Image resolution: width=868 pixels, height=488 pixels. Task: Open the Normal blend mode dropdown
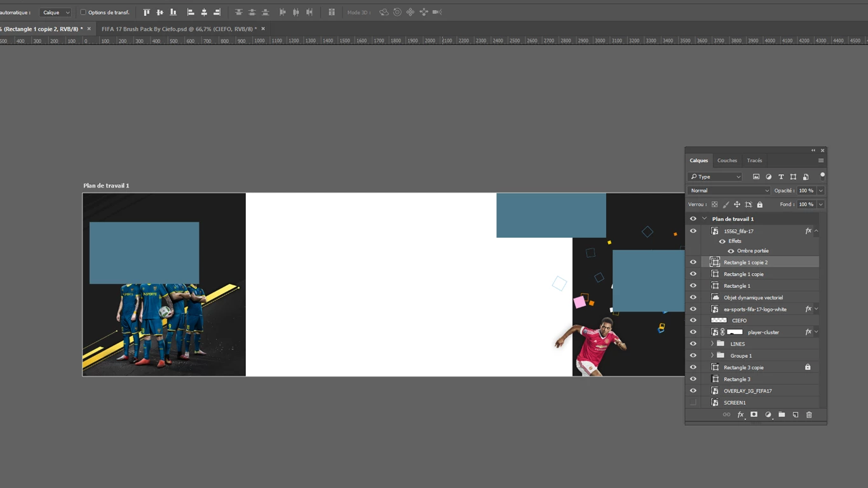[x=729, y=191]
